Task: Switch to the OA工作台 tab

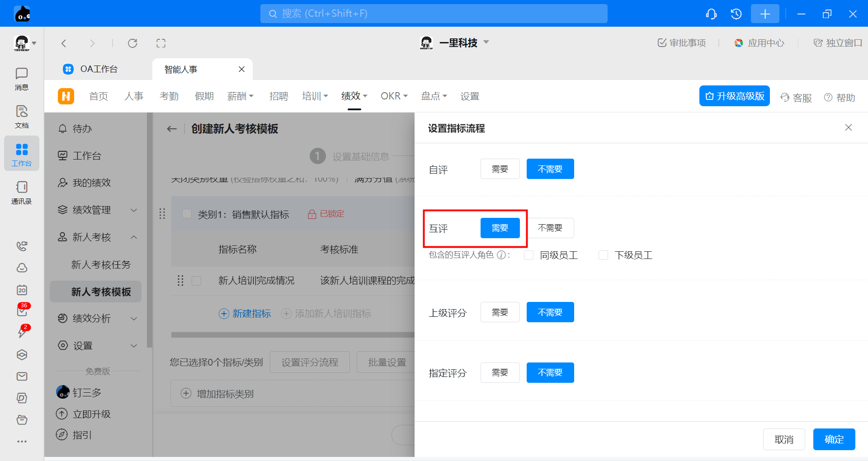Action: point(99,69)
